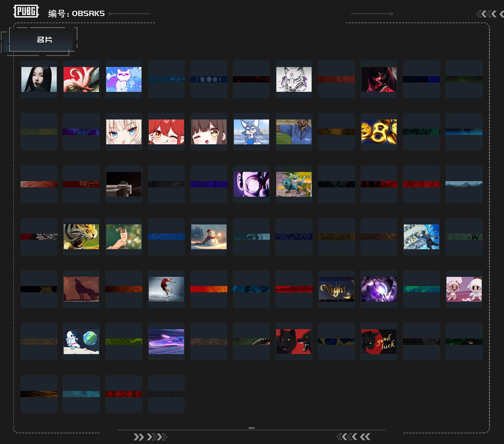504x444 pixels.
Task: Choose the frog knight with shield card
Action: 294,184
